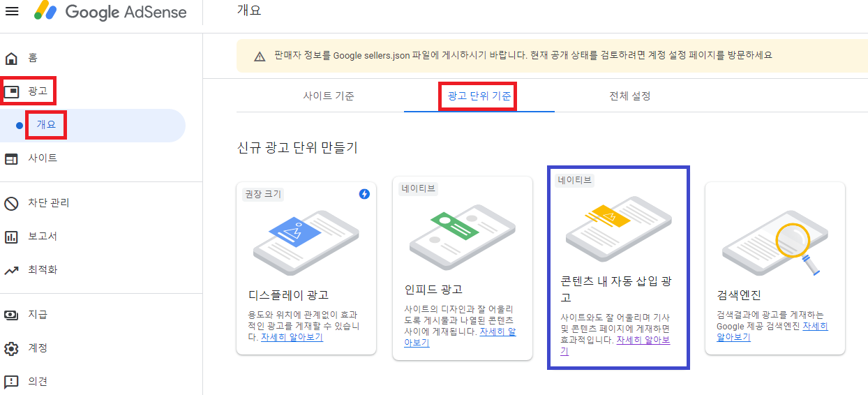
Task: Click 자세히 알아보기 link on 검색엔진 card
Action: tap(772, 331)
